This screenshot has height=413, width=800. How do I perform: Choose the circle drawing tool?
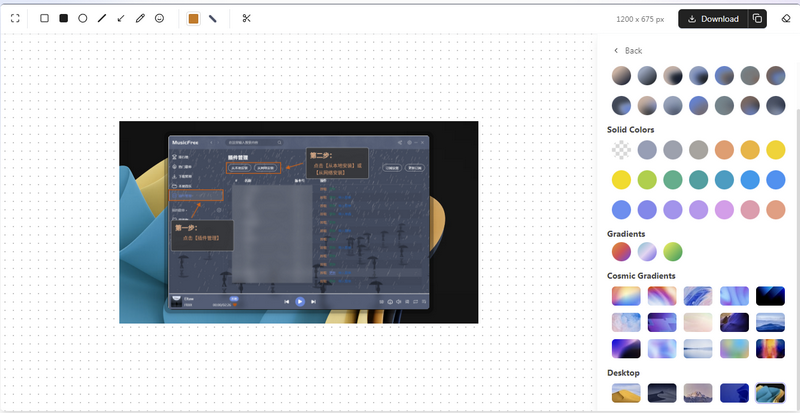[83, 18]
